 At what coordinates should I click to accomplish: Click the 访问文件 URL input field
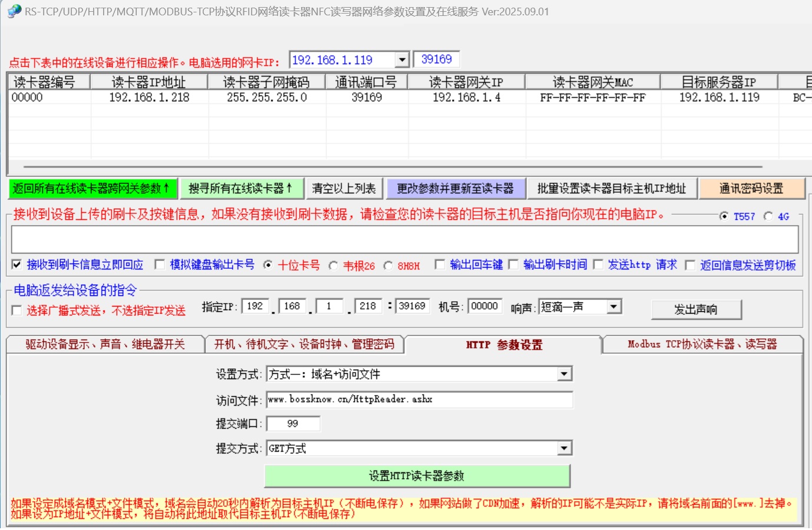point(419,400)
